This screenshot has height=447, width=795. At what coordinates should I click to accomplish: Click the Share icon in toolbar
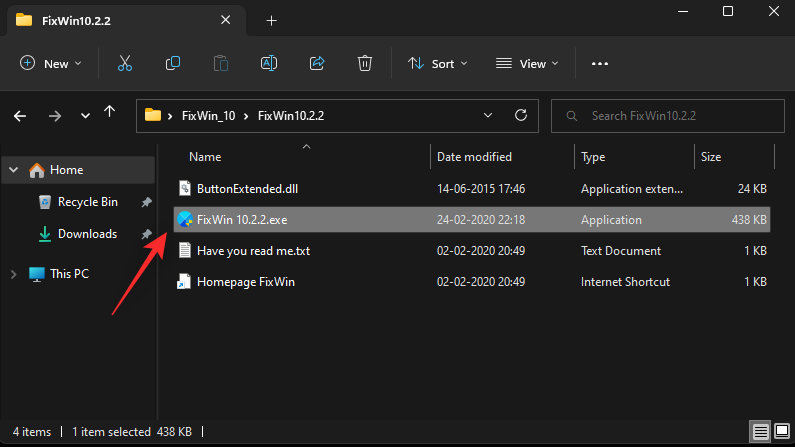(x=317, y=63)
